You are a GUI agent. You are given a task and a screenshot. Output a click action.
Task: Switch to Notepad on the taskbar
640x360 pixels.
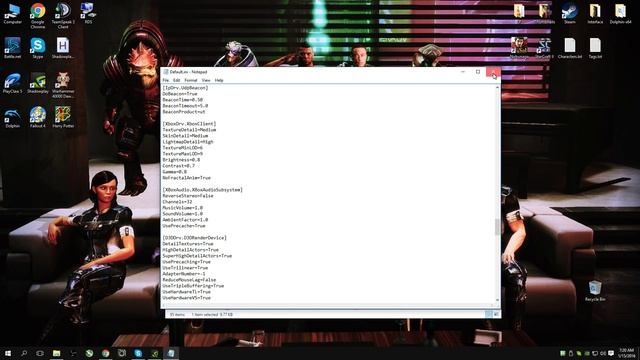pos(171,353)
